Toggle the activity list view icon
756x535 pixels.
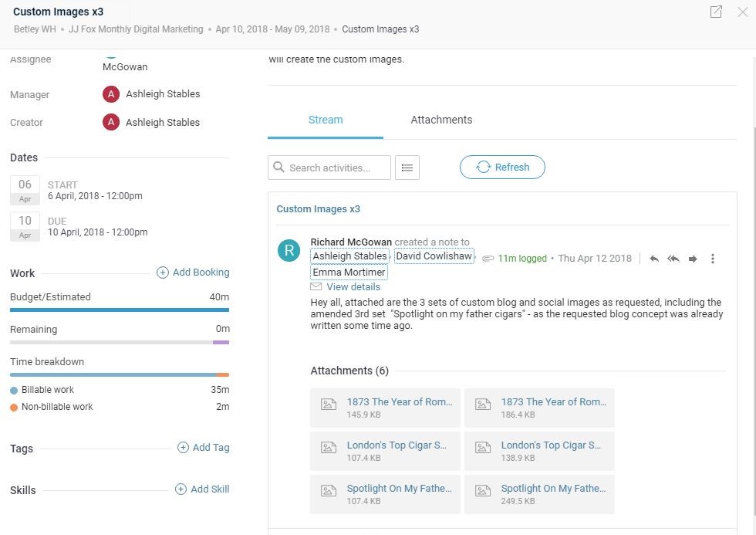(407, 168)
